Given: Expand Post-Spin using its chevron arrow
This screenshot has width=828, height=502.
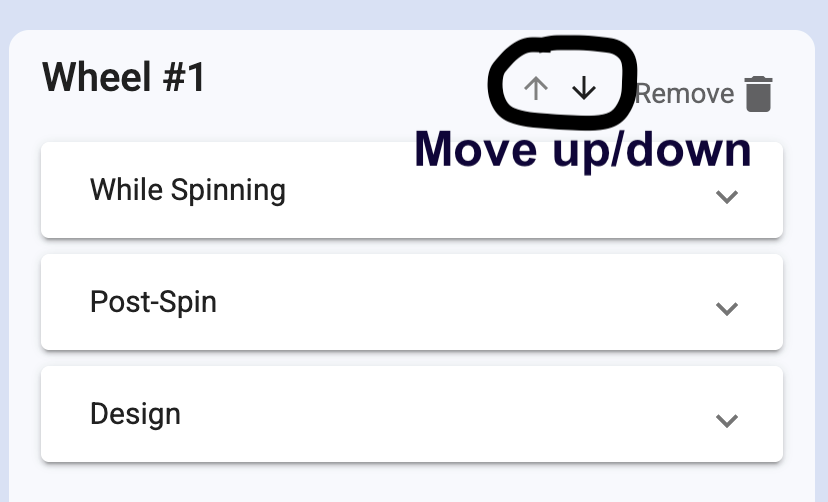Looking at the screenshot, I should coord(727,309).
